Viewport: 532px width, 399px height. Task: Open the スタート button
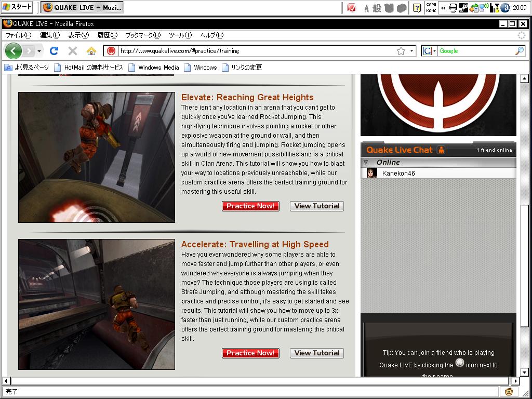17,7
